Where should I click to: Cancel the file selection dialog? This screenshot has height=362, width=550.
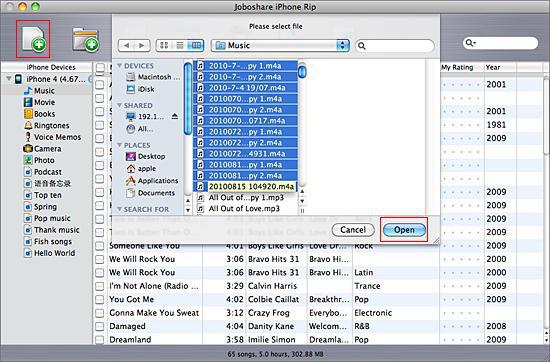coord(353,230)
